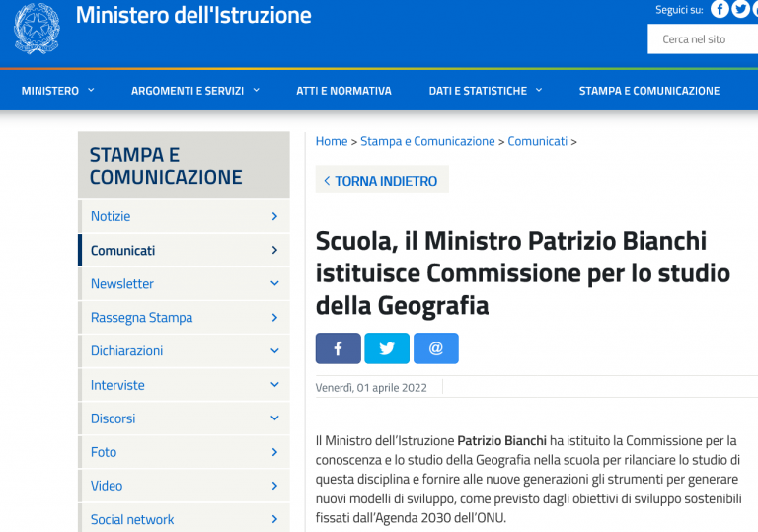Click the article headline about Commissione Geografia
Viewport: 758px width, 532px height.
[523, 273]
